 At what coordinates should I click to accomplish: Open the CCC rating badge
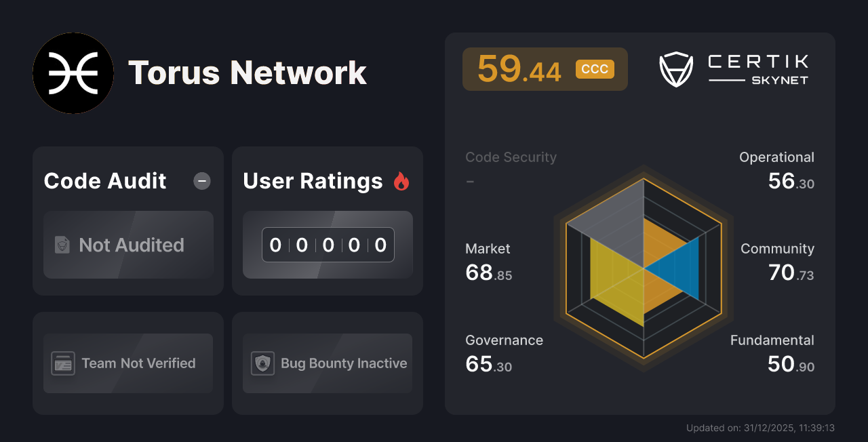pyautogui.click(x=595, y=68)
